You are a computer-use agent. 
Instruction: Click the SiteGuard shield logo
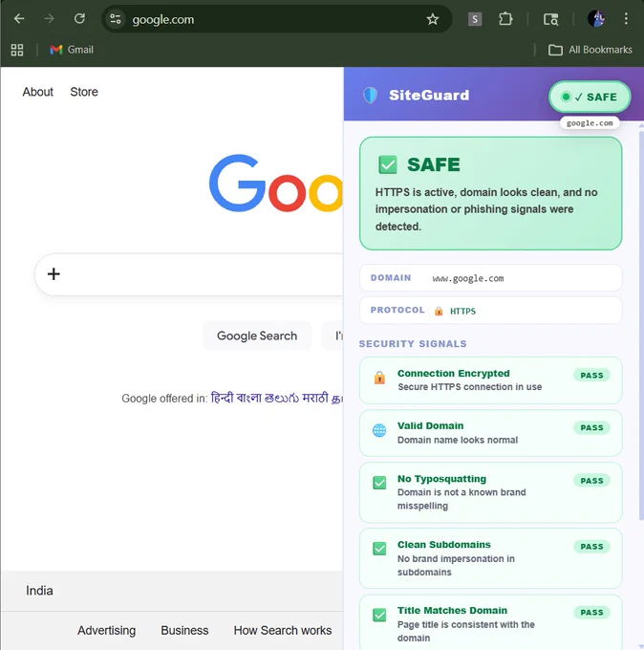point(370,96)
